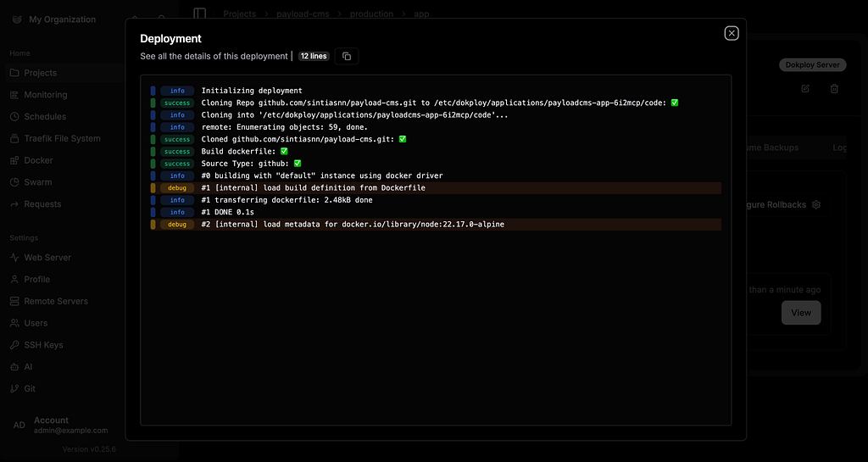The width and height of the screenshot is (868, 462).
Task: Select the debug line loading Dockerfile definition
Action: (x=436, y=188)
